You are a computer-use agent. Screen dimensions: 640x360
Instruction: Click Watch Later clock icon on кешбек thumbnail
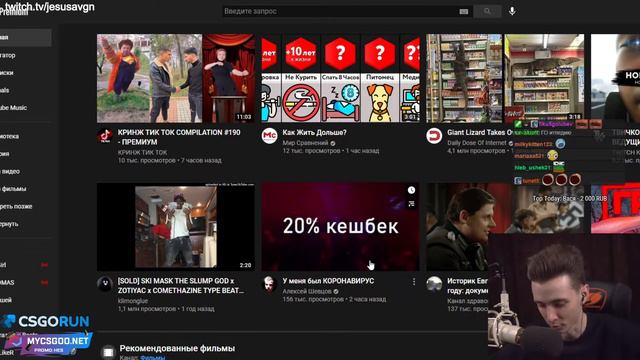coord(411,190)
